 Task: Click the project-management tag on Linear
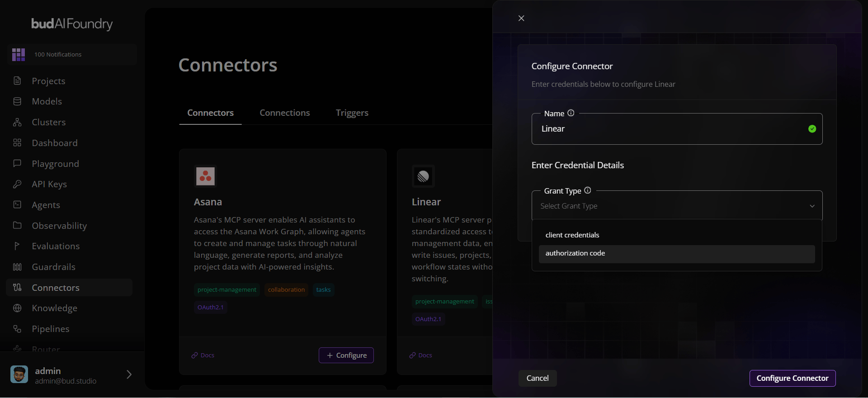coord(445,302)
